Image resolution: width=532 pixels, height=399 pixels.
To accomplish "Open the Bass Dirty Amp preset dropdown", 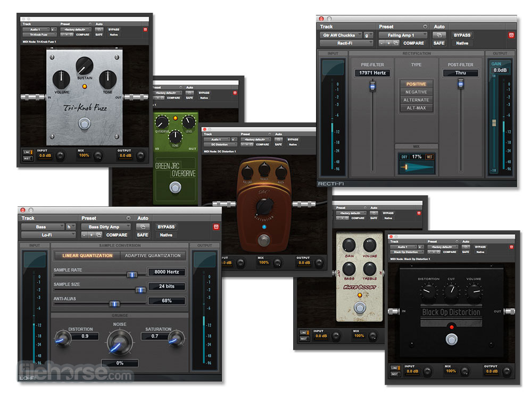I will click(x=106, y=227).
